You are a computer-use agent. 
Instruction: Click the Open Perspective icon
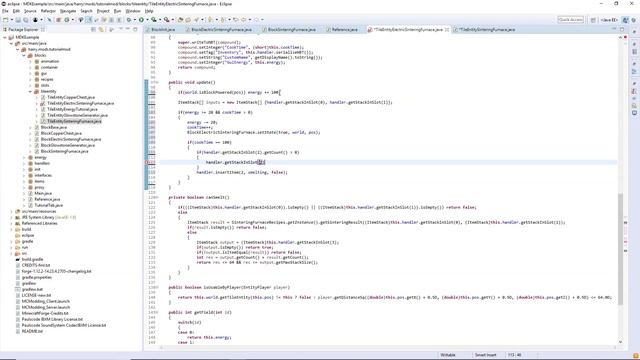593,20
